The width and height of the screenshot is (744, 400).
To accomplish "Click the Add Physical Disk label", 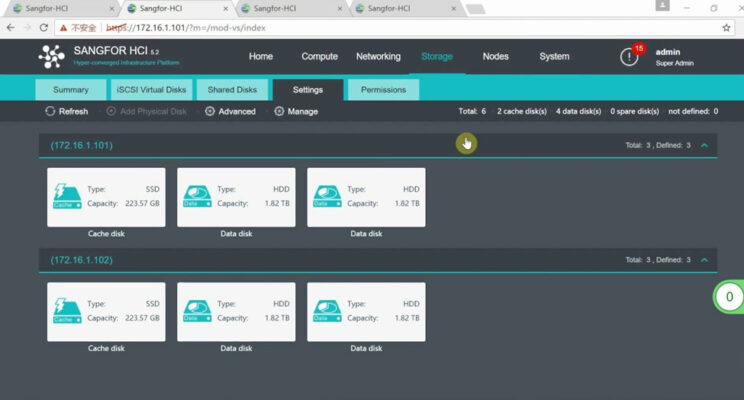I will (x=153, y=112).
